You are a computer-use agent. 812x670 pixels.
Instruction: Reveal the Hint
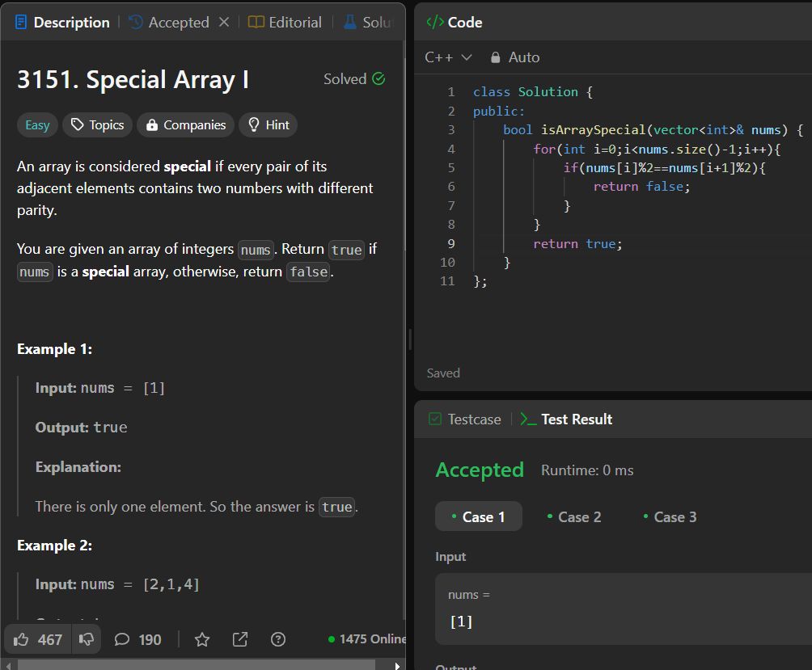[269, 124]
